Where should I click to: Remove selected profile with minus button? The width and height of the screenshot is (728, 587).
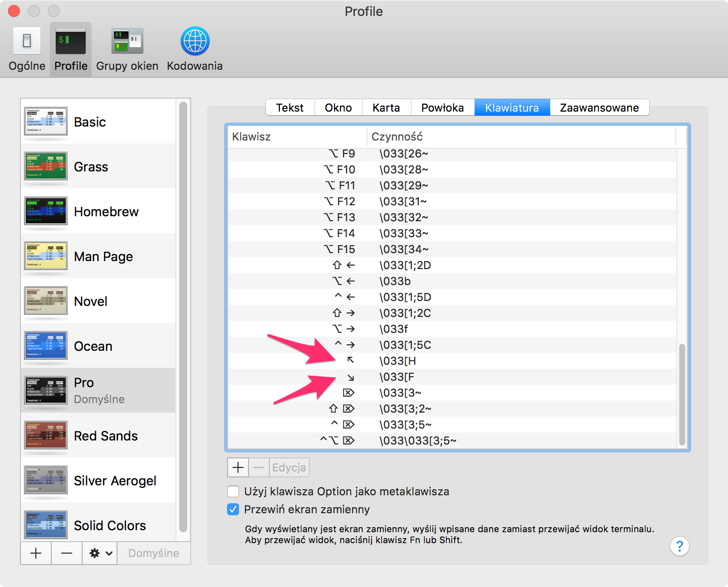point(67,553)
